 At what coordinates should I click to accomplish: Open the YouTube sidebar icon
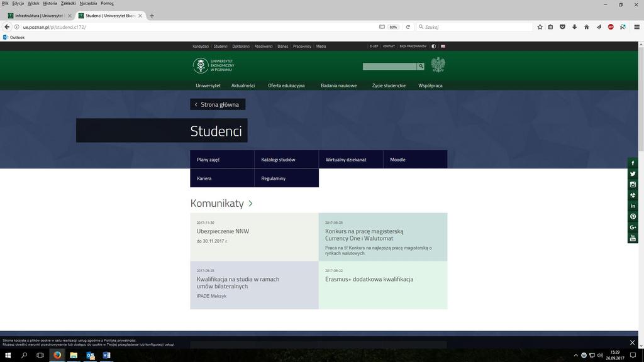tap(633, 238)
